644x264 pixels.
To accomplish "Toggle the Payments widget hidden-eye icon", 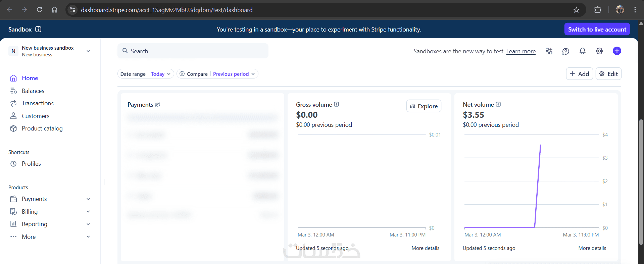I will pos(157,105).
